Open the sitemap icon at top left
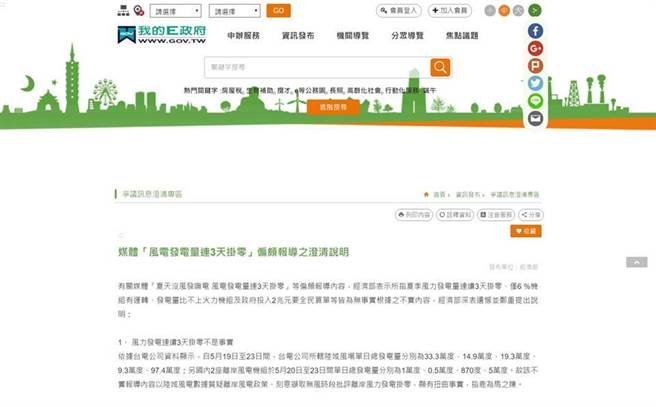This screenshot has height=407, width=656. coord(122,10)
